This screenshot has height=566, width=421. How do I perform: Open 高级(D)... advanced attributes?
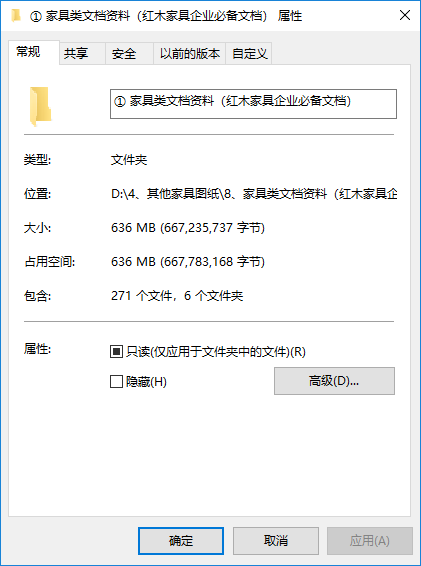334,381
